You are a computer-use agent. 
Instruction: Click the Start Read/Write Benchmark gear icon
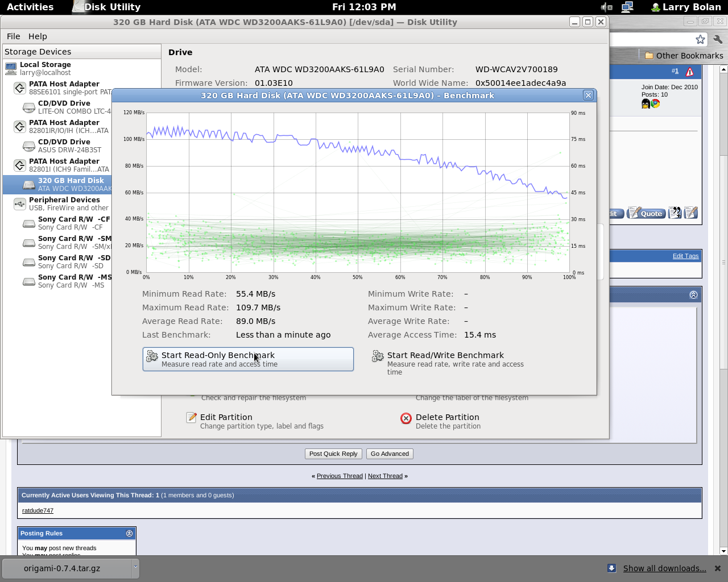point(378,356)
